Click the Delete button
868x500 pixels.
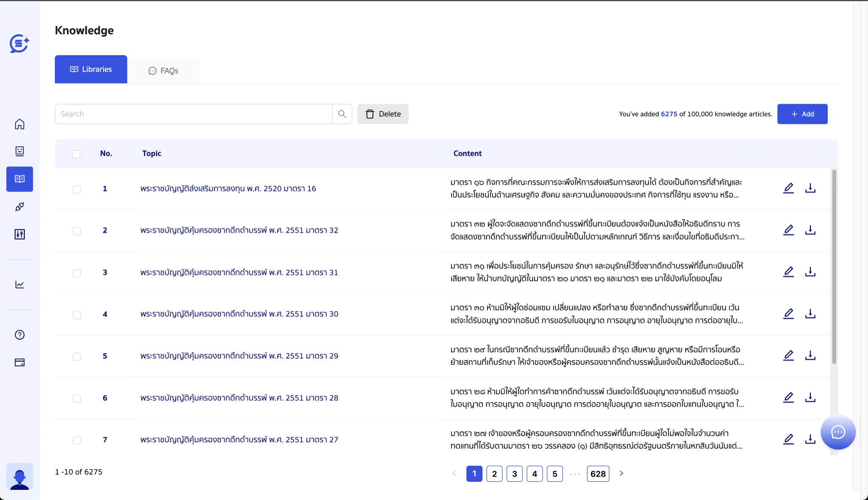click(383, 114)
